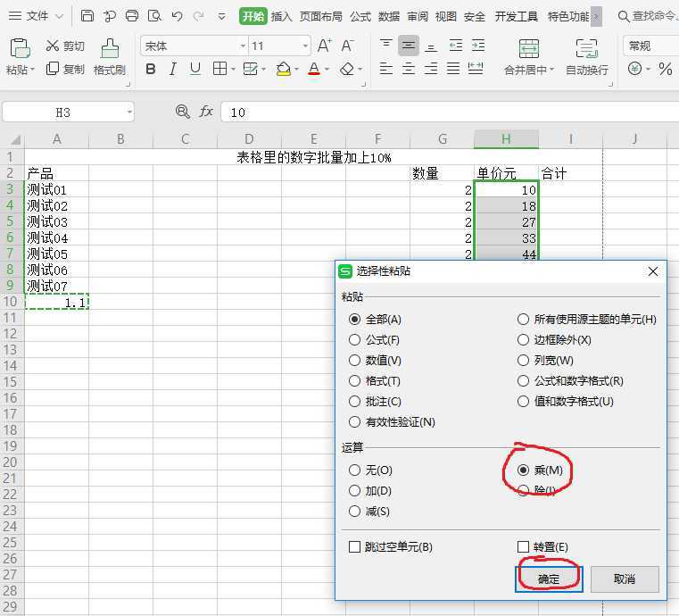The height and width of the screenshot is (616, 679).
Task: Expand the Name Box dropdown H3
Action: pos(129,112)
